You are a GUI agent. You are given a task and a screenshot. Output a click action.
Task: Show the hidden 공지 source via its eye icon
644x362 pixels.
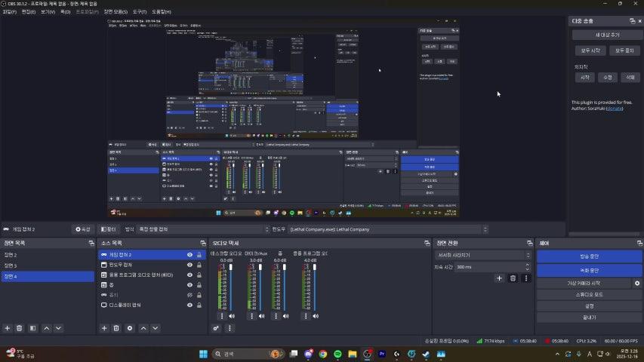click(x=190, y=295)
